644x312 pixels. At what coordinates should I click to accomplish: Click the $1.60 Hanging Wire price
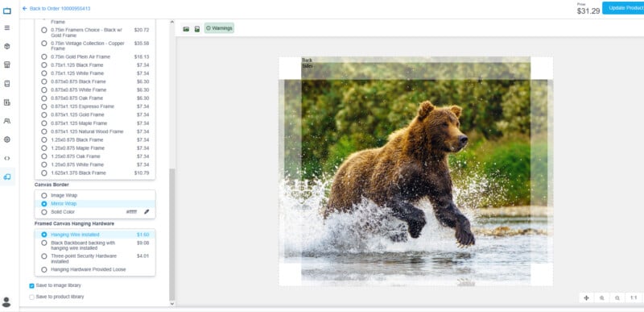tap(143, 235)
